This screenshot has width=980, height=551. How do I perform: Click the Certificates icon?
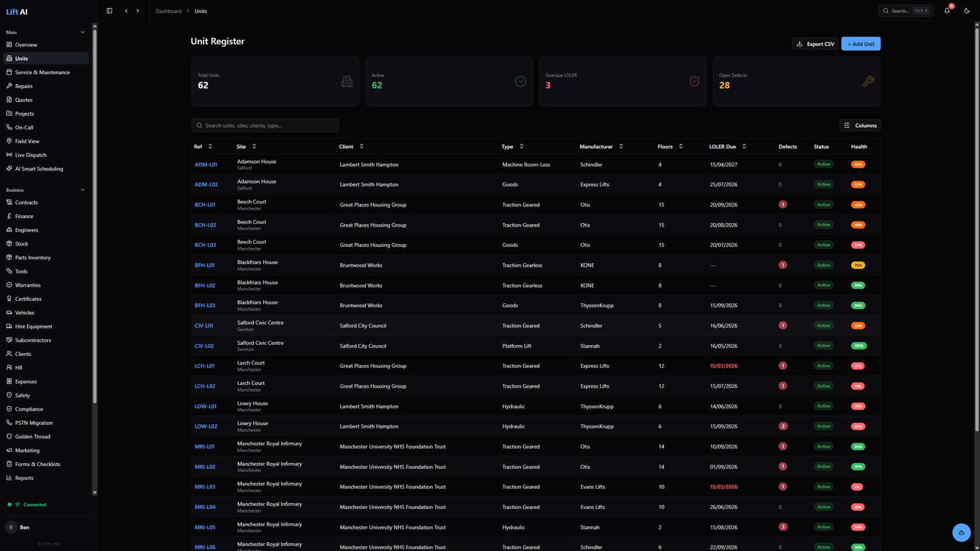pos(9,299)
